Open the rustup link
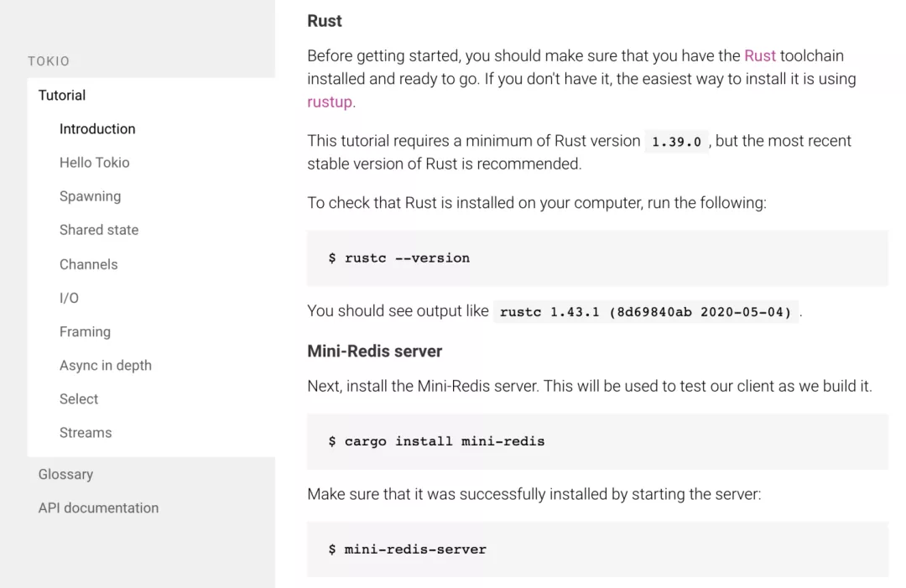This screenshot has height=588, width=906. (330, 101)
